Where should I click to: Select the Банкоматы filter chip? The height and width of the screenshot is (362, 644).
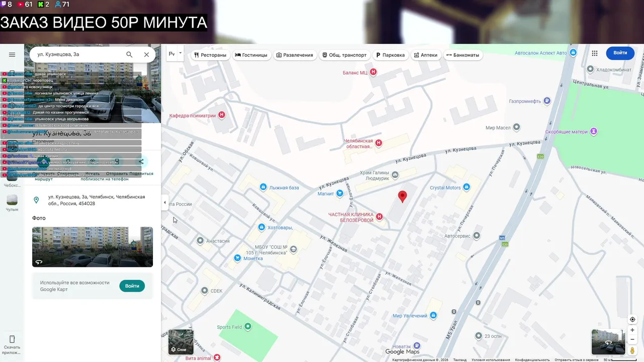[x=463, y=55]
